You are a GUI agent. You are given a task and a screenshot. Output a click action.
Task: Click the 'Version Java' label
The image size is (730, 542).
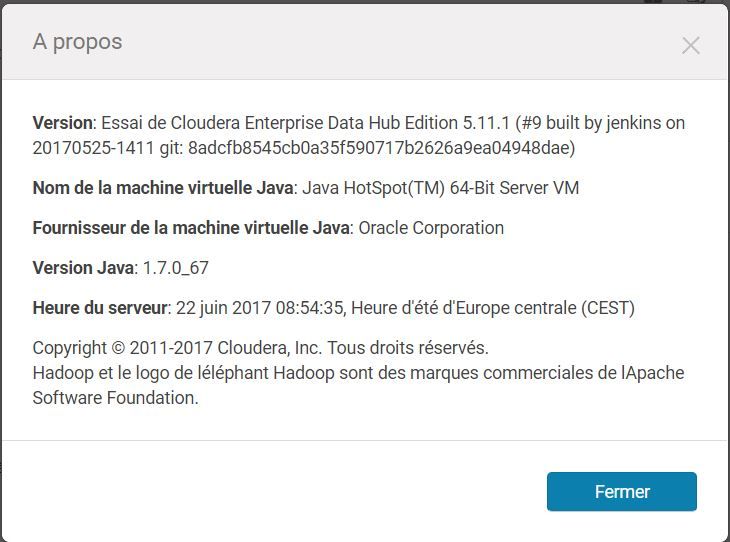83,268
